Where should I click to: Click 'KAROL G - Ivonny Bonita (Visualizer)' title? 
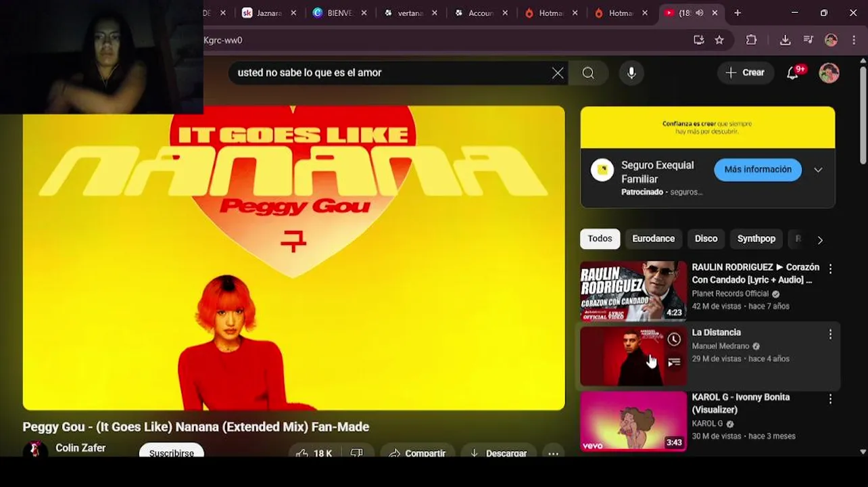click(x=741, y=403)
